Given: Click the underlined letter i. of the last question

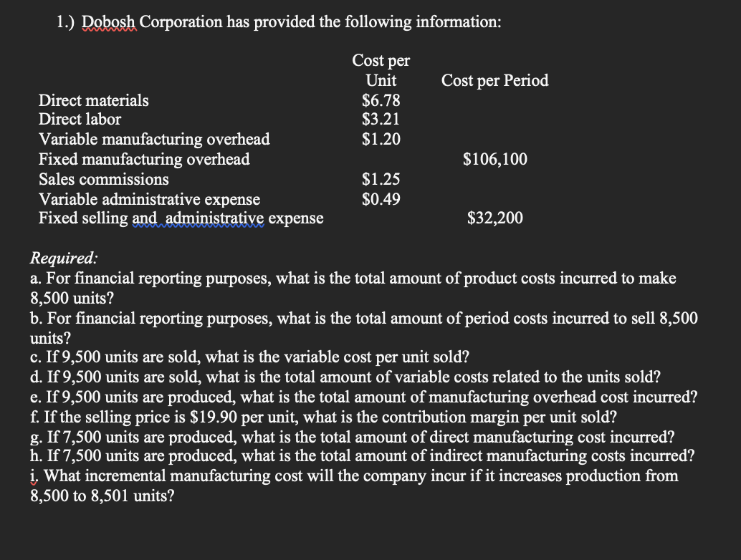Looking at the screenshot, I should pyautogui.click(x=34, y=476).
